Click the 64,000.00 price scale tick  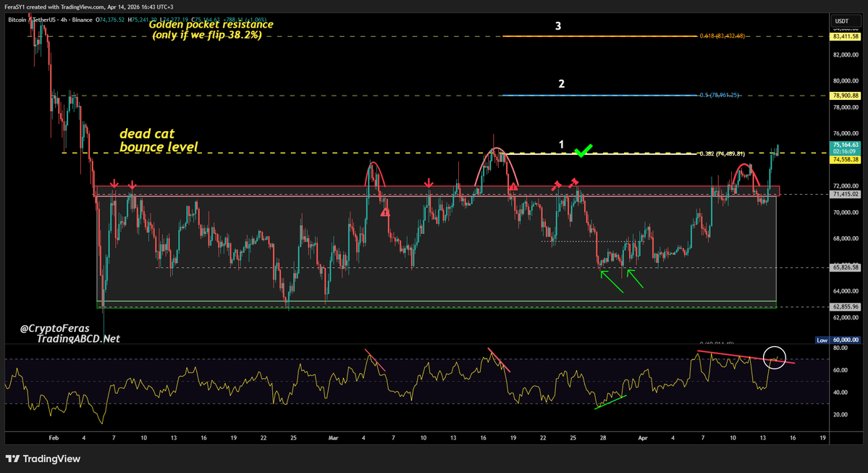click(x=846, y=291)
